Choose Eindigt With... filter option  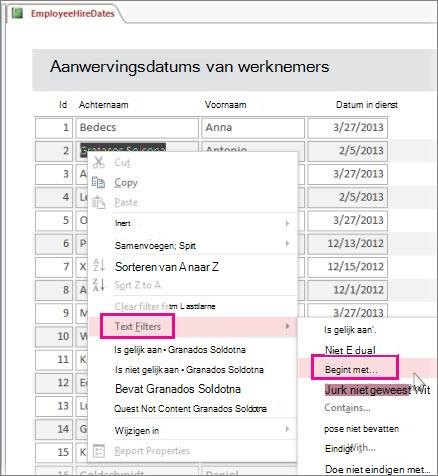(x=350, y=448)
